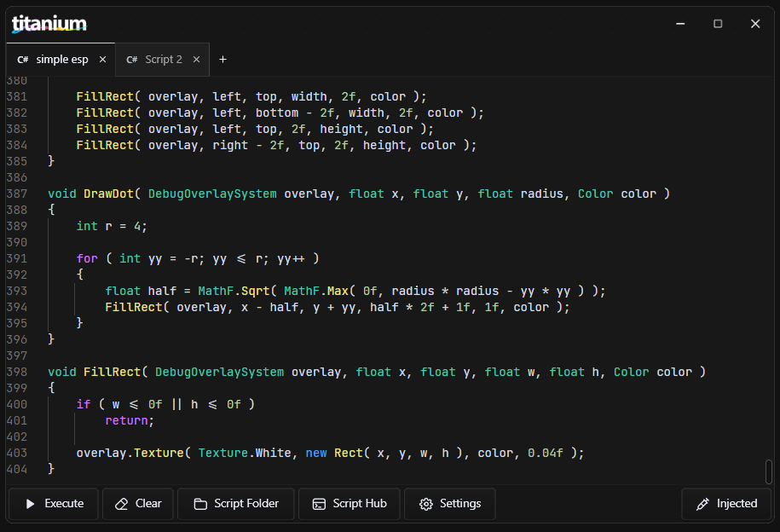Click 'right - 2f' on line 384
The height and width of the screenshot is (532, 780).
click(x=248, y=145)
